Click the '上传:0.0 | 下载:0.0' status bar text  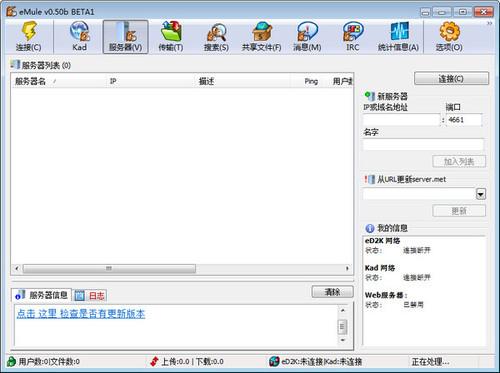tap(192, 362)
